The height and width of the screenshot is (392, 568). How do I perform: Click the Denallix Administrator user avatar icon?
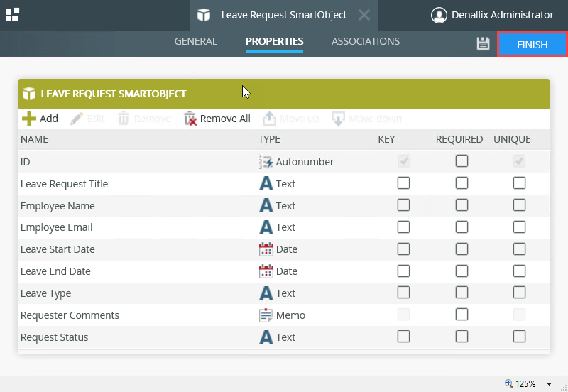(x=439, y=15)
